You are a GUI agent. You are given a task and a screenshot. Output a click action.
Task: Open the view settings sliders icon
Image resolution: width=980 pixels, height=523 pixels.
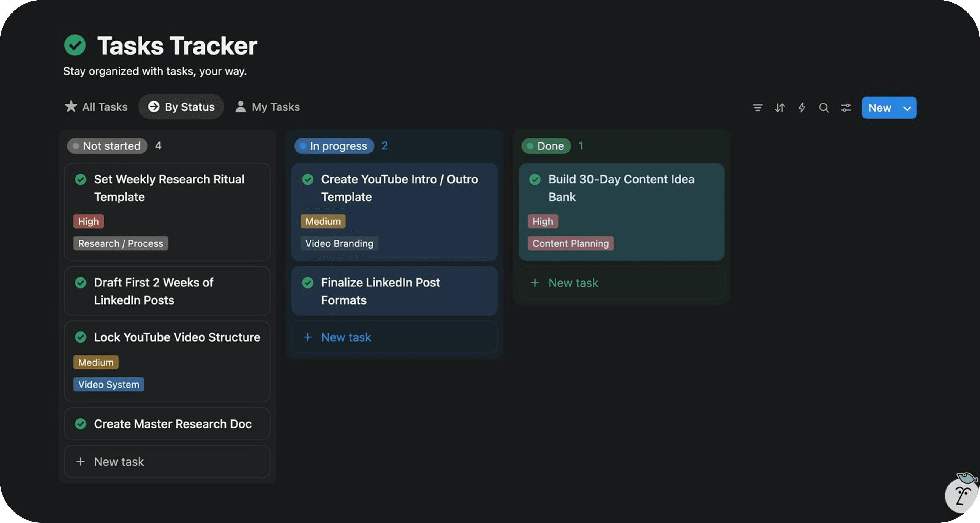click(x=846, y=108)
